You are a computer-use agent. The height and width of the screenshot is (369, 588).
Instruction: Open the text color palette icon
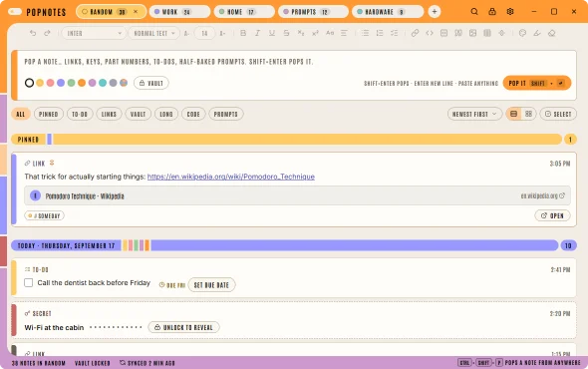point(522,33)
